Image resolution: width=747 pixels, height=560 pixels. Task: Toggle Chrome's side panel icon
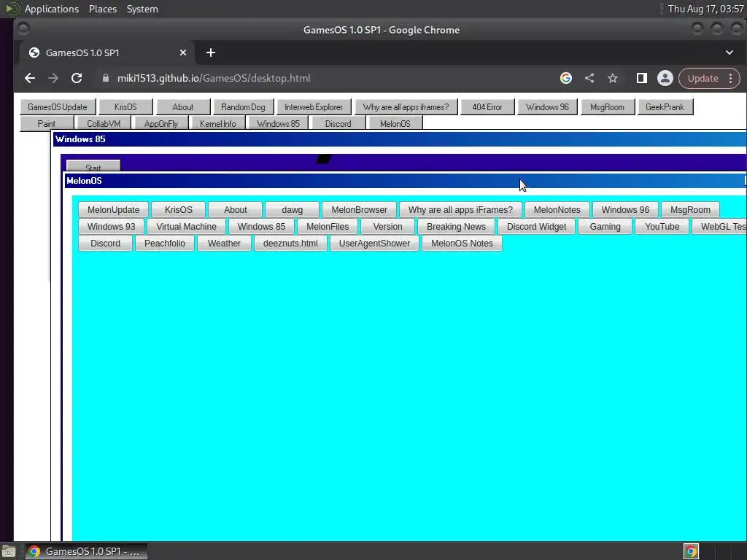pos(642,78)
